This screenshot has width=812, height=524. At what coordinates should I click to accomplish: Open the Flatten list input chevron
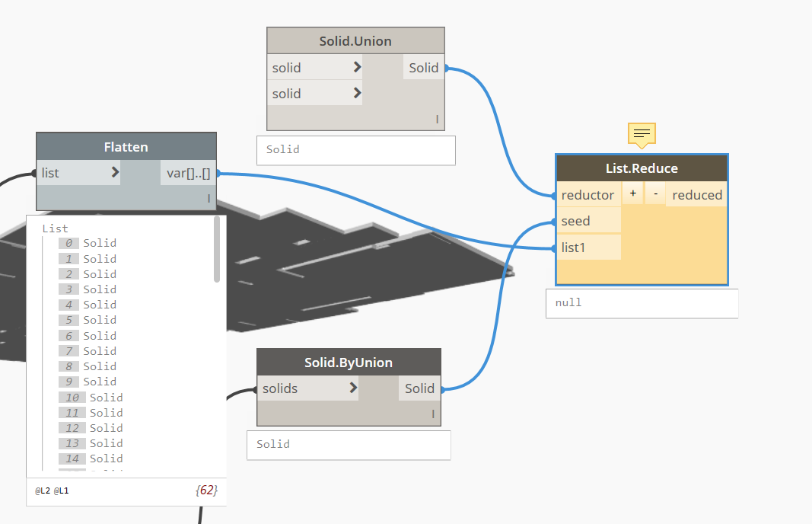point(115,173)
